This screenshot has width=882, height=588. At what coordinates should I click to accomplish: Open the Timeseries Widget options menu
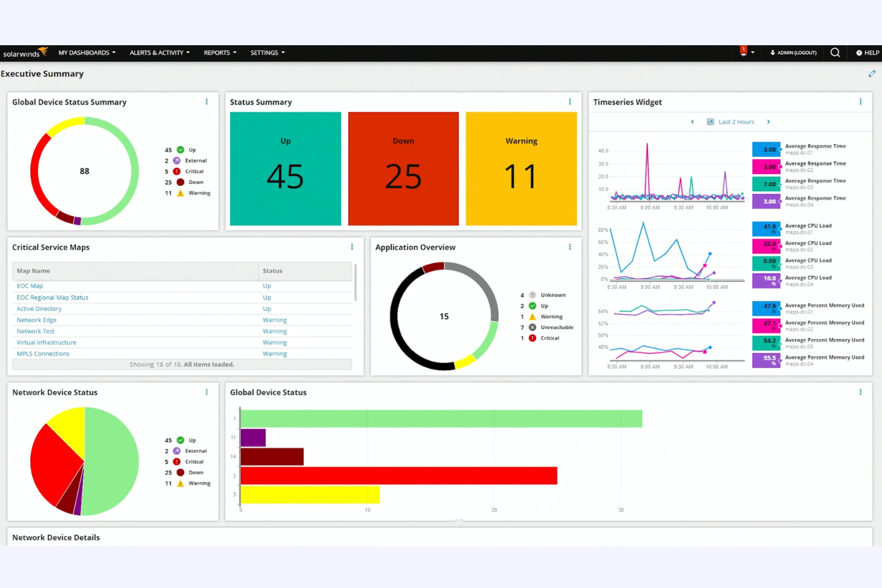(x=861, y=101)
